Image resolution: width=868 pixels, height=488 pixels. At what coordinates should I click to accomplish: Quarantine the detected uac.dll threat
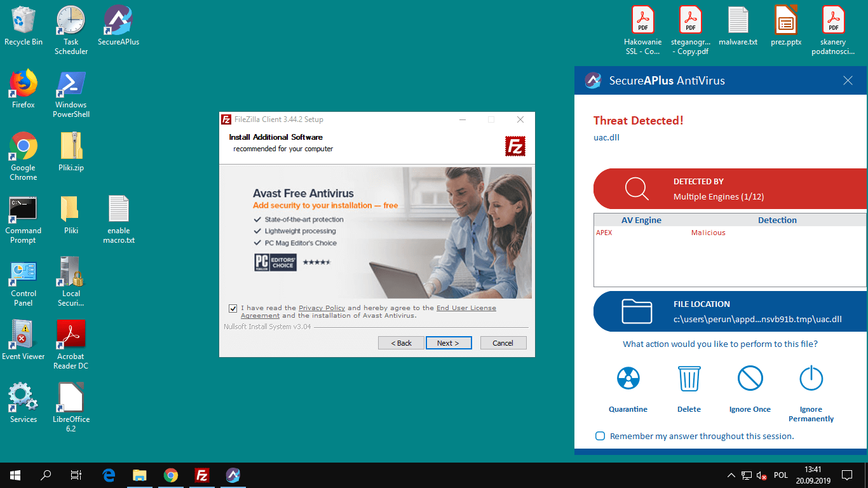pyautogui.click(x=628, y=389)
